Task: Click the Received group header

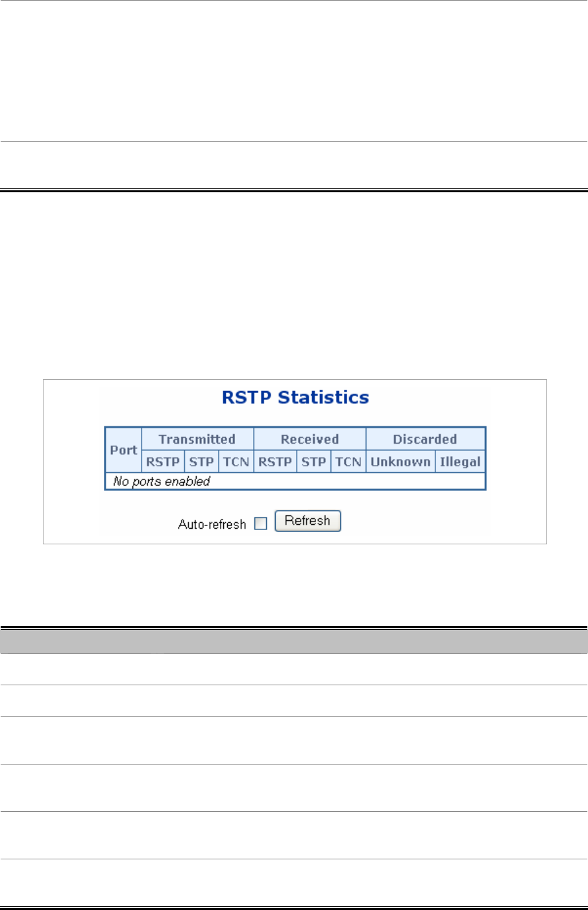Action: coord(310,439)
